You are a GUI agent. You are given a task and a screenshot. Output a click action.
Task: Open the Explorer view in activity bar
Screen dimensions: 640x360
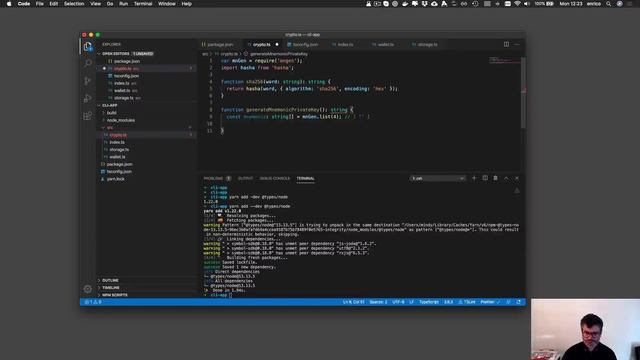(87, 46)
